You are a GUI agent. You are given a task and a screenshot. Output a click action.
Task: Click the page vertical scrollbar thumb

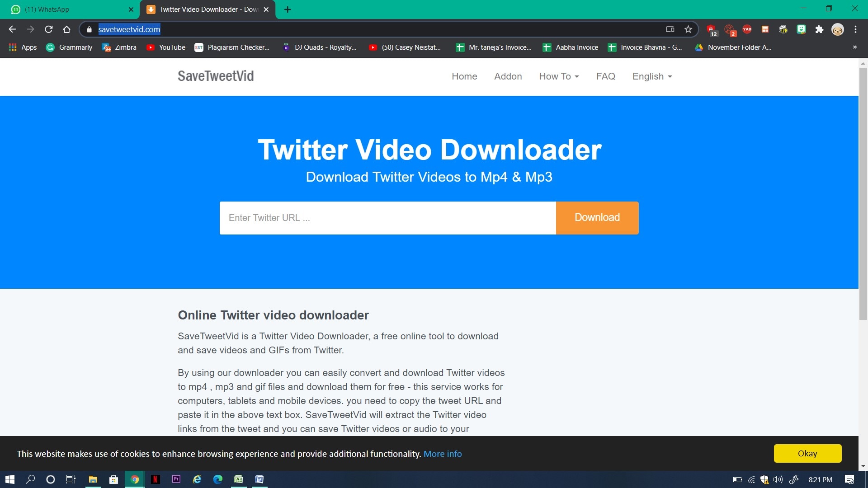coord(863,193)
